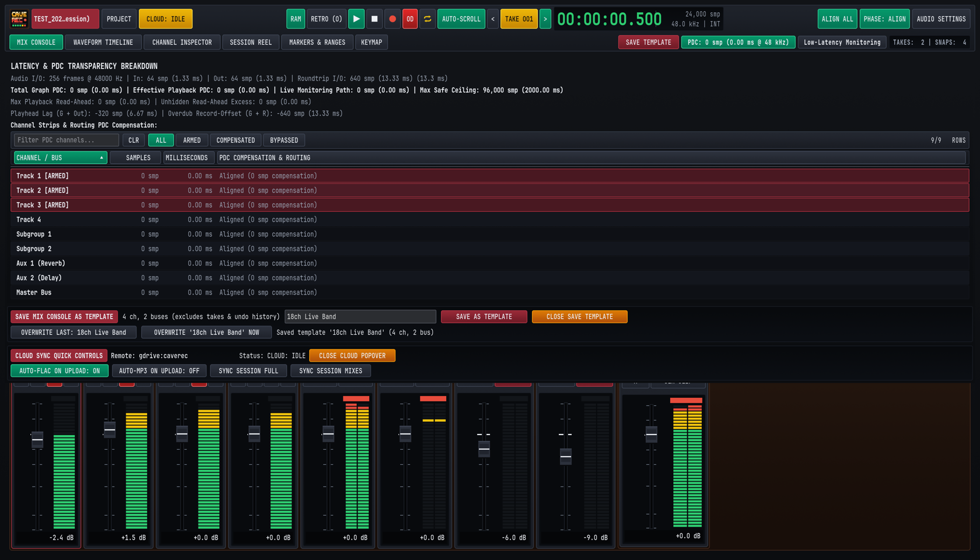Image resolution: width=980 pixels, height=560 pixels.
Task: Click the 18ch Live Band template name field
Action: tap(360, 317)
